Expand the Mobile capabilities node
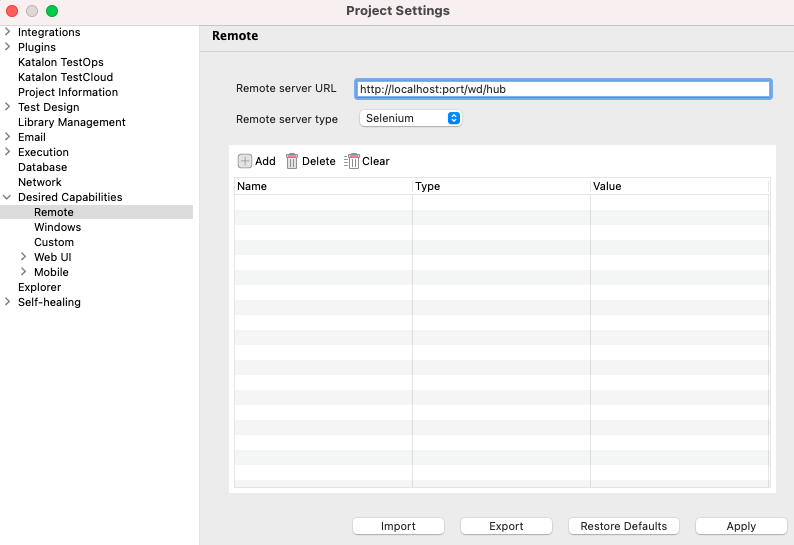 24,272
